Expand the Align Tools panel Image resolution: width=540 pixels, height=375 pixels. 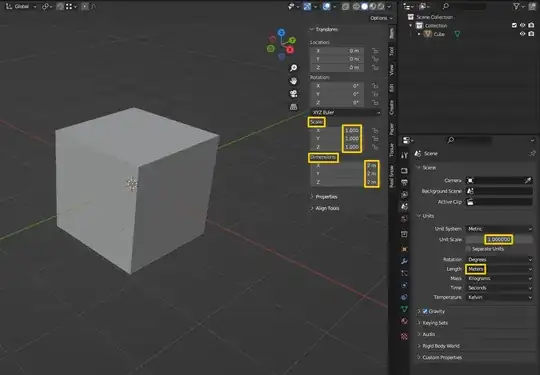[325, 208]
